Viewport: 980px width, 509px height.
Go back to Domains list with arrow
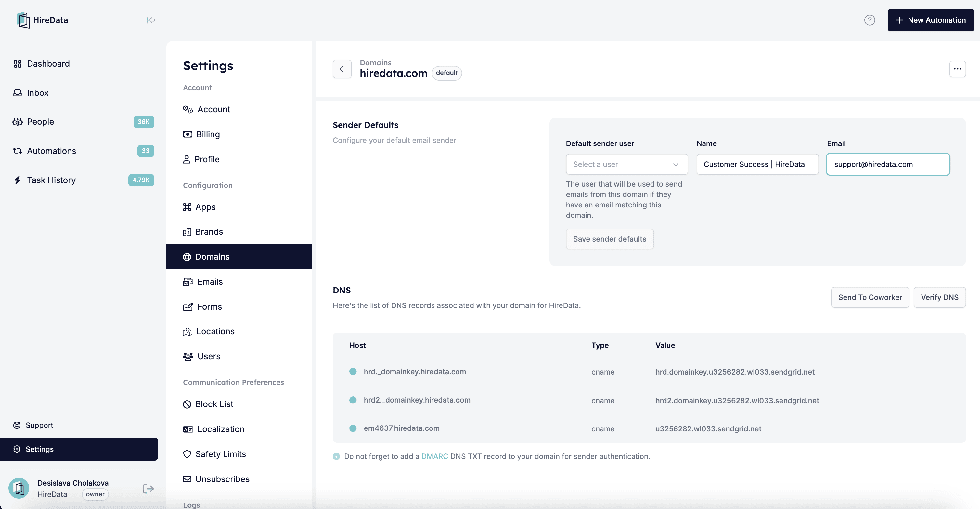click(342, 69)
